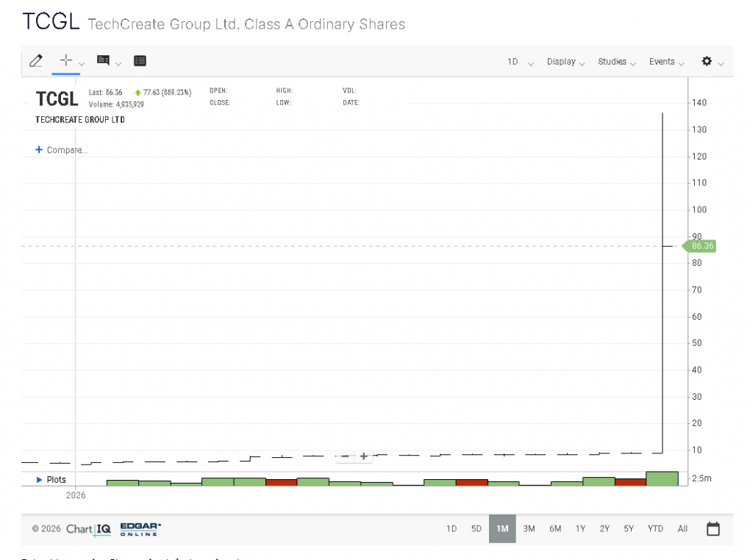Activate the crosshair cursor tool

coord(66,61)
